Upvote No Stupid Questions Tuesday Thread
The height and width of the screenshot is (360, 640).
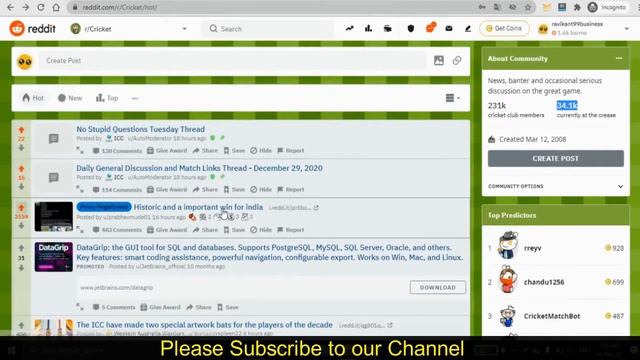pyautogui.click(x=21, y=130)
